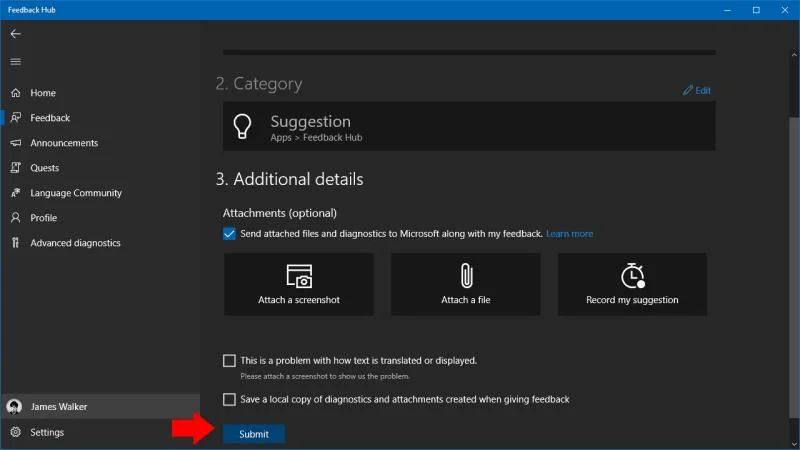800x450 pixels.
Task: Click 'Apps > Feedback Hub' breadcrumb text
Action: (x=316, y=138)
